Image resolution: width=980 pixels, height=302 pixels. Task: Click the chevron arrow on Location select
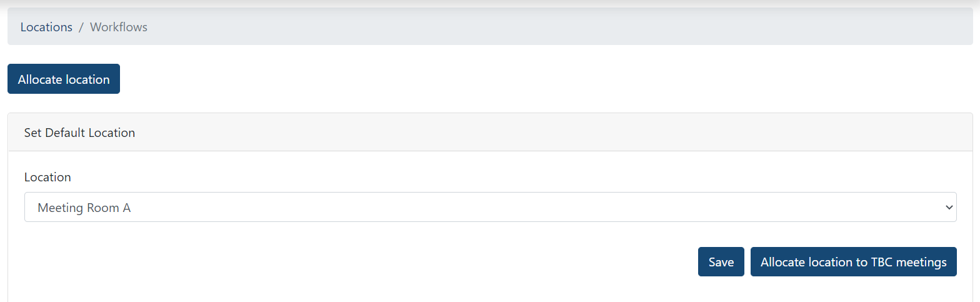point(949,207)
